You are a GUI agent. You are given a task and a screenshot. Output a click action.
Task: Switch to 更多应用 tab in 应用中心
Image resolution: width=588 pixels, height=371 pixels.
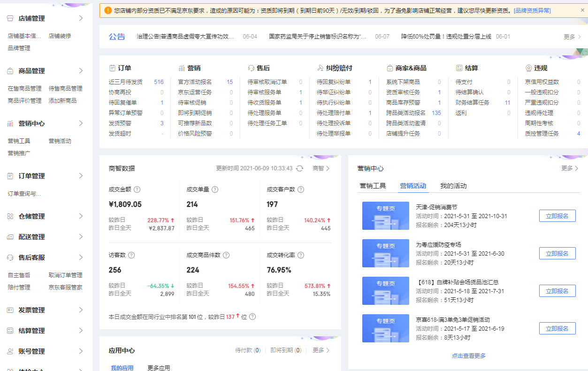click(x=159, y=368)
